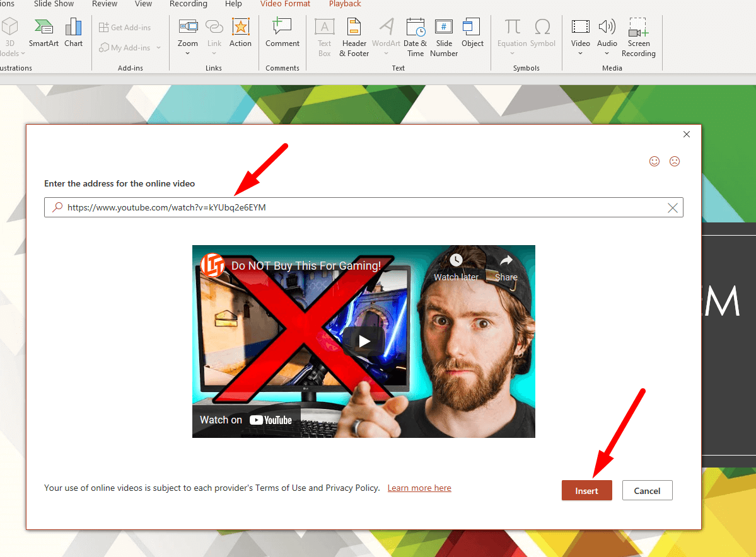This screenshot has width=756, height=557.
Task: Clear the video address field
Action: (673, 208)
